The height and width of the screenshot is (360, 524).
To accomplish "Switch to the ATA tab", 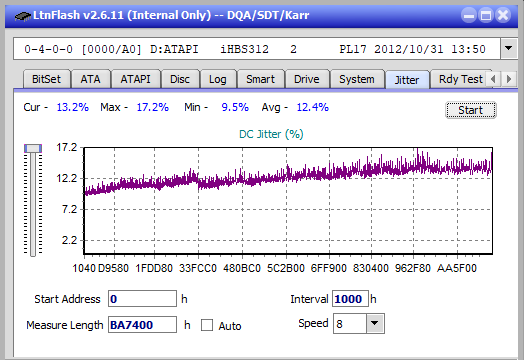I will point(90,79).
